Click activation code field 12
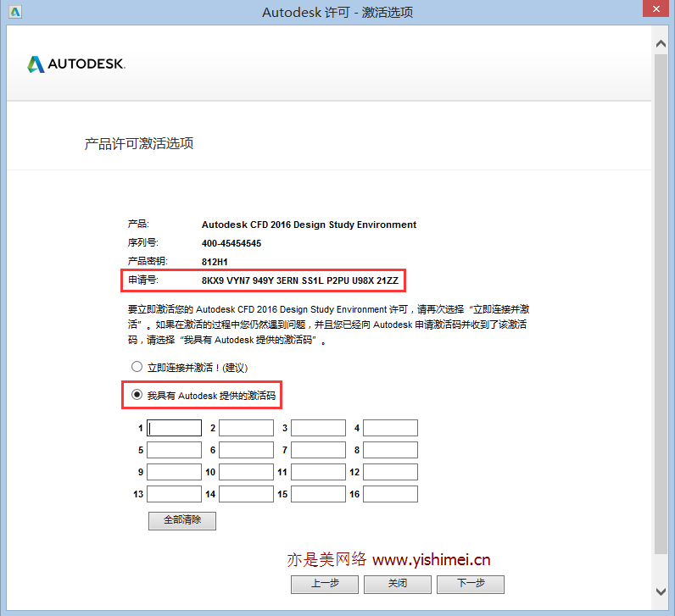 pyautogui.click(x=390, y=472)
